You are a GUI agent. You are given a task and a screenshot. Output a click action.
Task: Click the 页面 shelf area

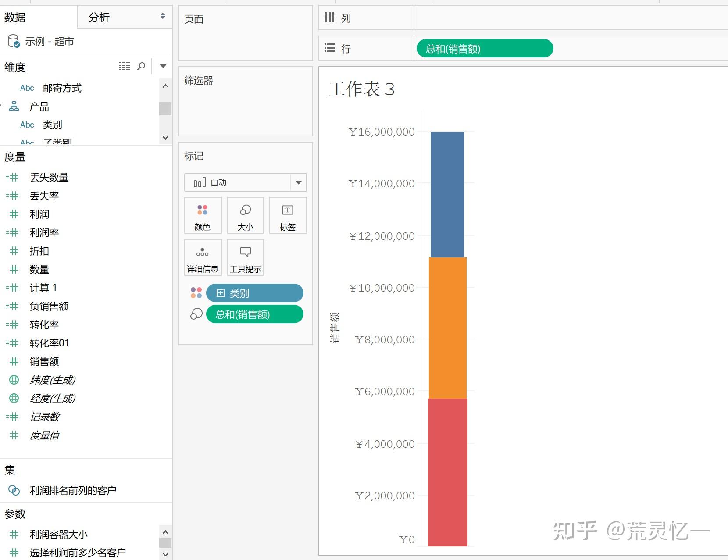click(x=246, y=33)
